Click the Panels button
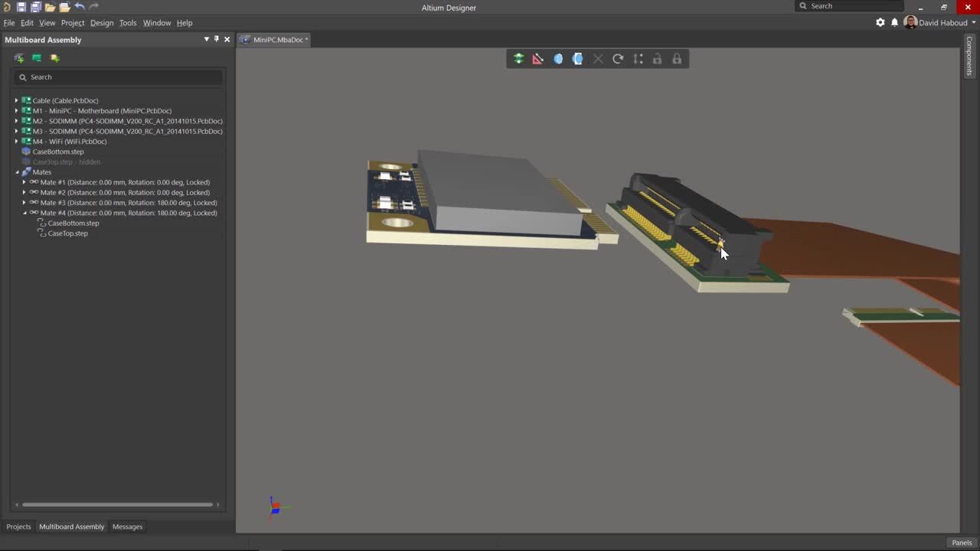This screenshot has width=980, height=551. pyautogui.click(x=962, y=543)
